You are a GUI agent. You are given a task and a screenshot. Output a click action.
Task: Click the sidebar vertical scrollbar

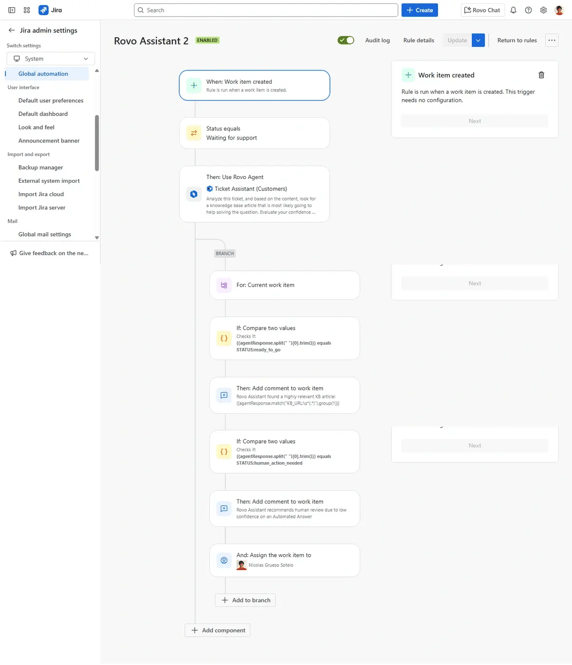pos(97,143)
